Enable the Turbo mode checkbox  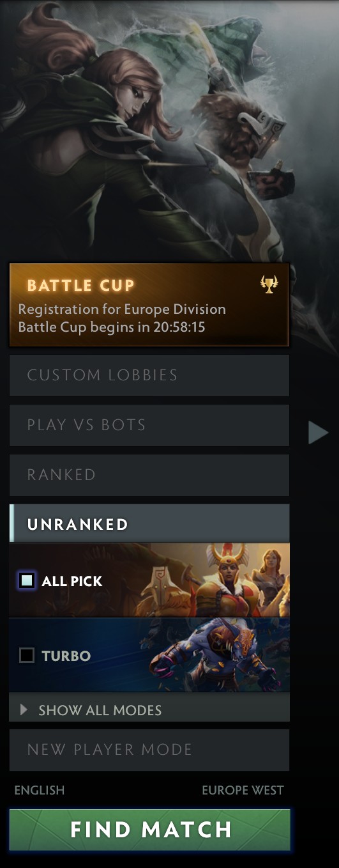point(27,655)
